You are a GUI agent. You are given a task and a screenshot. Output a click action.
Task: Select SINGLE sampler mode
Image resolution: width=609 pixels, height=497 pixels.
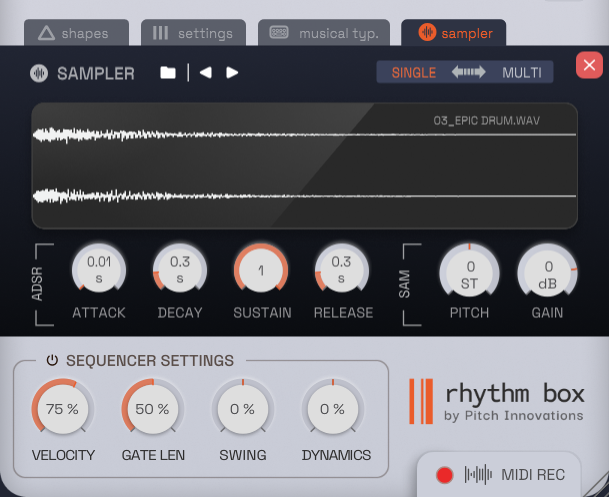[414, 73]
